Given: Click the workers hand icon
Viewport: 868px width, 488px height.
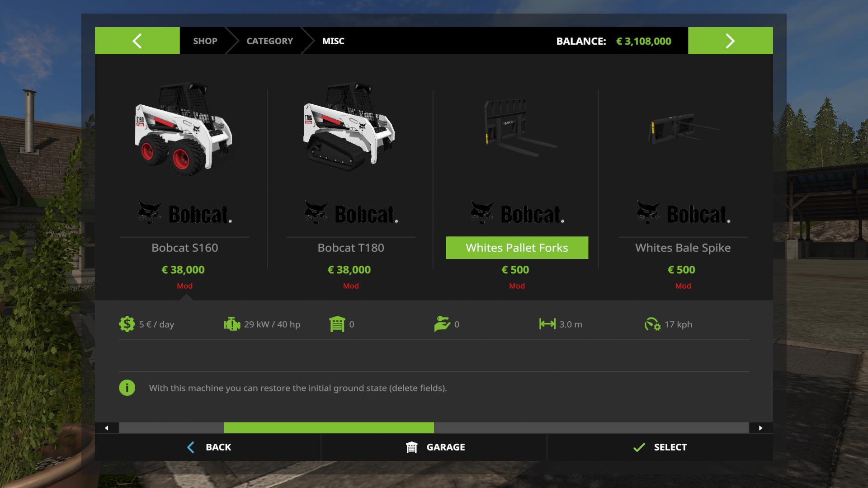Looking at the screenshot, I should pos(442,324).
